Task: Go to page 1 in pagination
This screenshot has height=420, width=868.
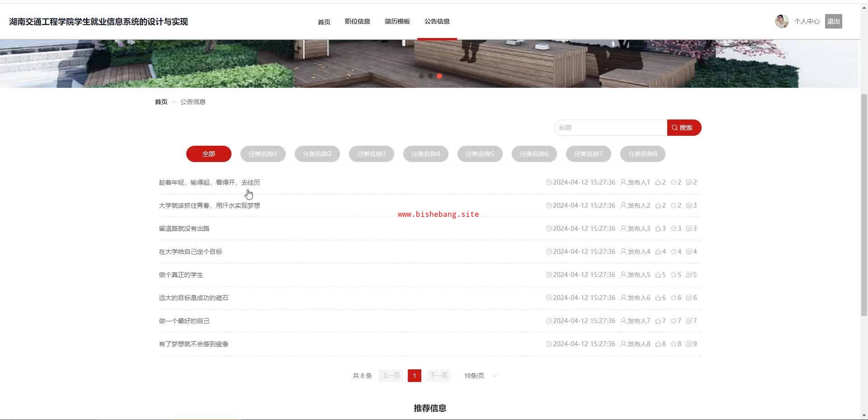Action: point(415,376)
